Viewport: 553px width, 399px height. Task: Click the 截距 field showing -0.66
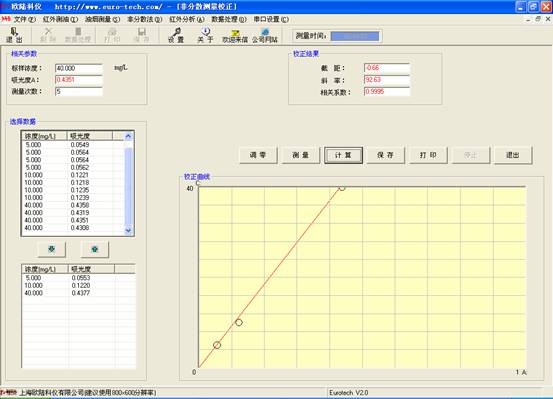pyautogui.click(x=387, y=68)
